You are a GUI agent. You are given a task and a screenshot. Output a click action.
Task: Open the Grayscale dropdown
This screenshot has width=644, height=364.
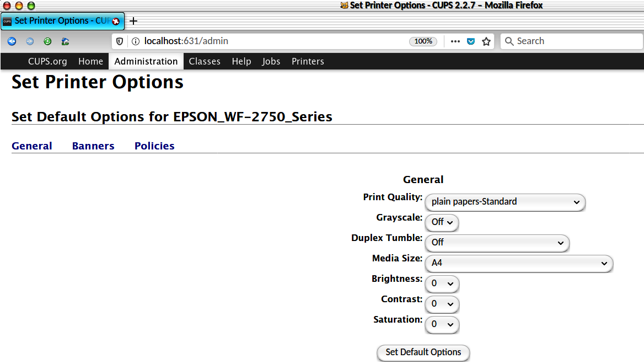441,222
